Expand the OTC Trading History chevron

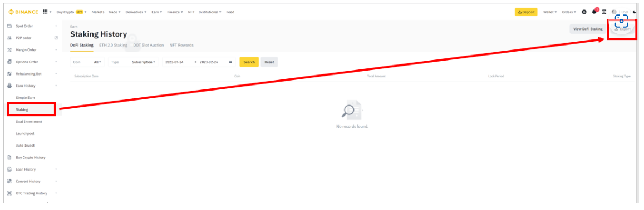[56, 193]
